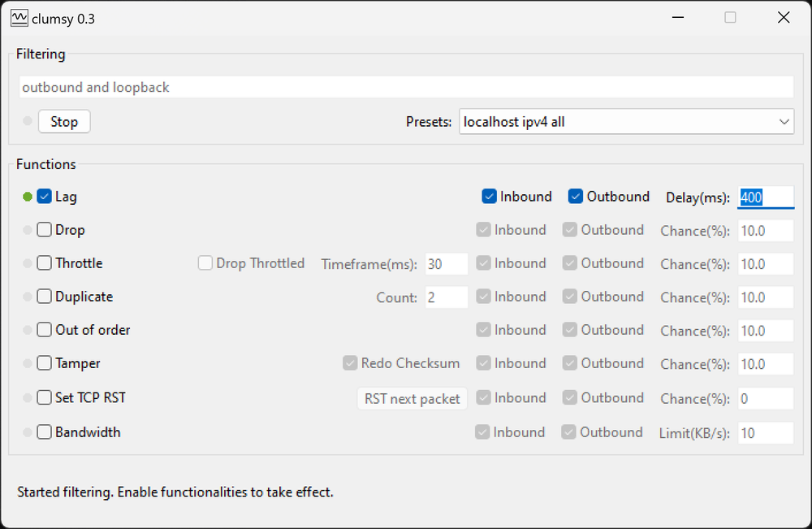Click the RST next packet button

pyautogui.click(x=412, y=398)
